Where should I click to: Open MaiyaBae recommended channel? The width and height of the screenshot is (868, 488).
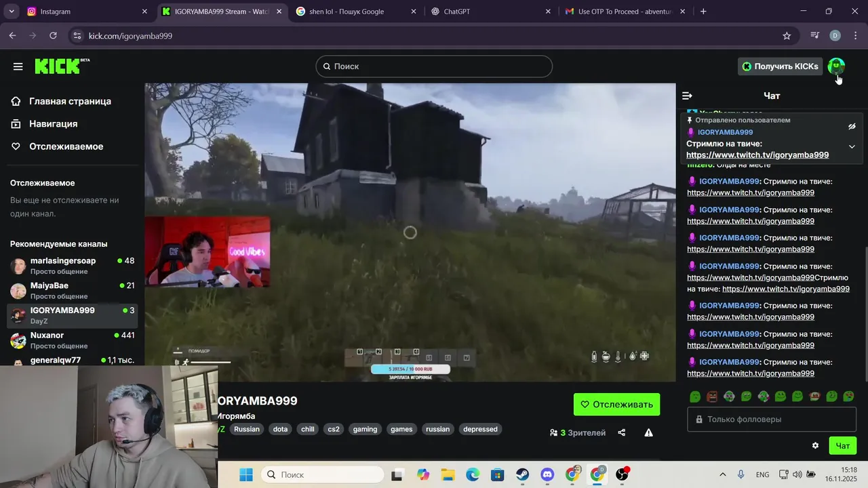72,291
